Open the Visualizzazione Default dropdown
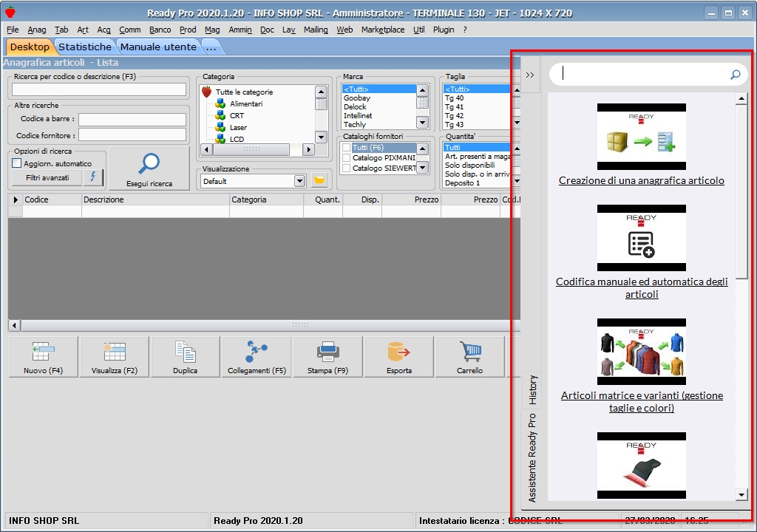The image size is (757, 532). point(300,181)
